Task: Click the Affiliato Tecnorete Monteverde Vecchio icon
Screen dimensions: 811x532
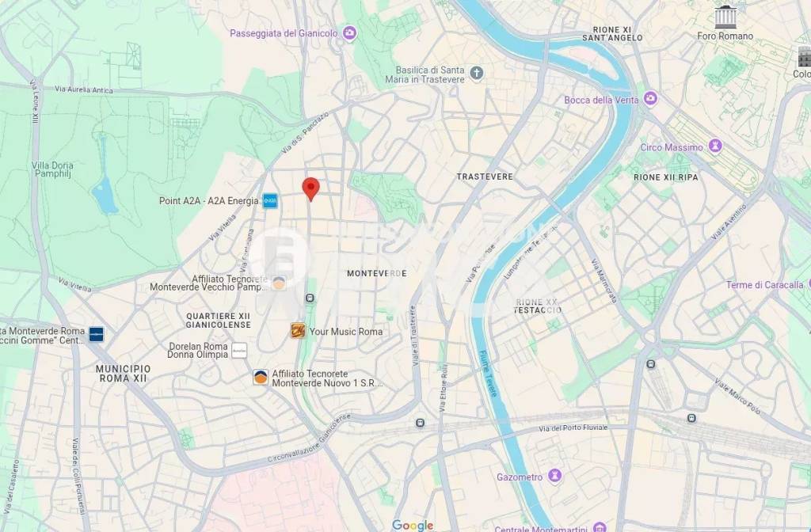Action: coord(279,283)
